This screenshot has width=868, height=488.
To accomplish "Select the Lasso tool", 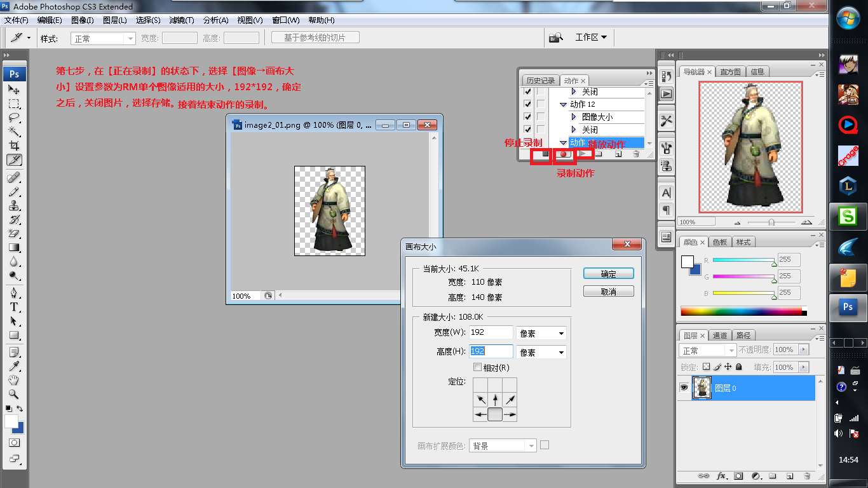I will pos(14,118).
